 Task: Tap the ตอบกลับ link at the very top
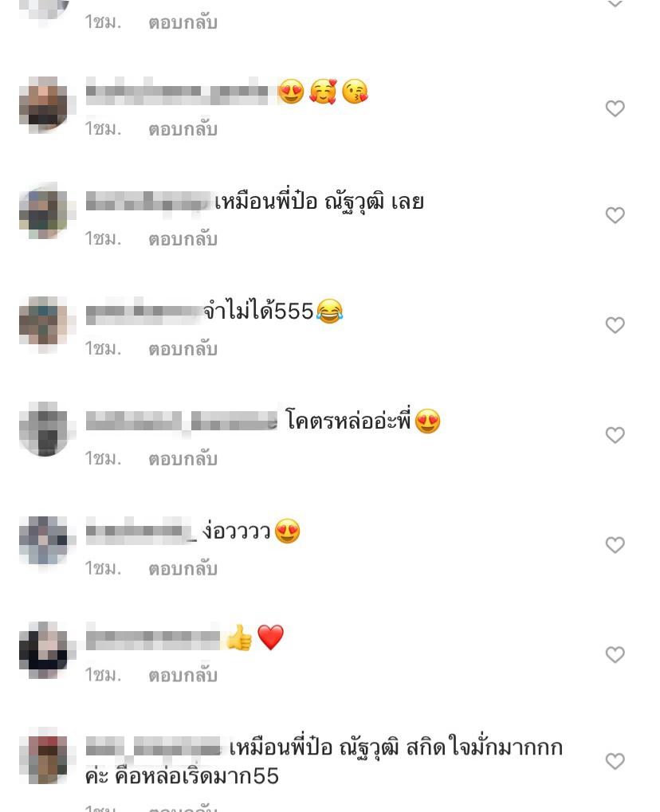point(183,22)
